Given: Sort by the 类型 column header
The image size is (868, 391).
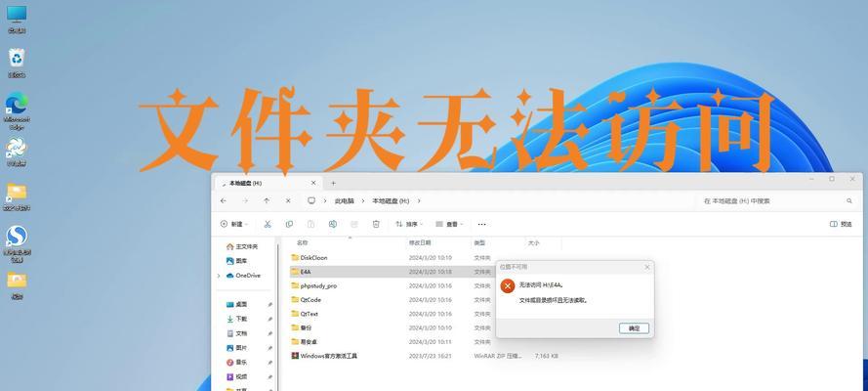Looking at the screenshot, I should pos(479,242).
